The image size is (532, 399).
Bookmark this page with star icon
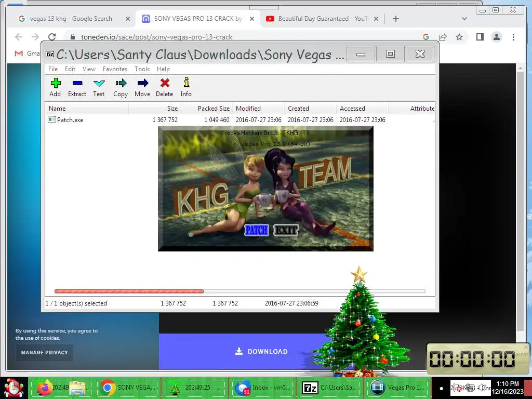click(459, 37)
